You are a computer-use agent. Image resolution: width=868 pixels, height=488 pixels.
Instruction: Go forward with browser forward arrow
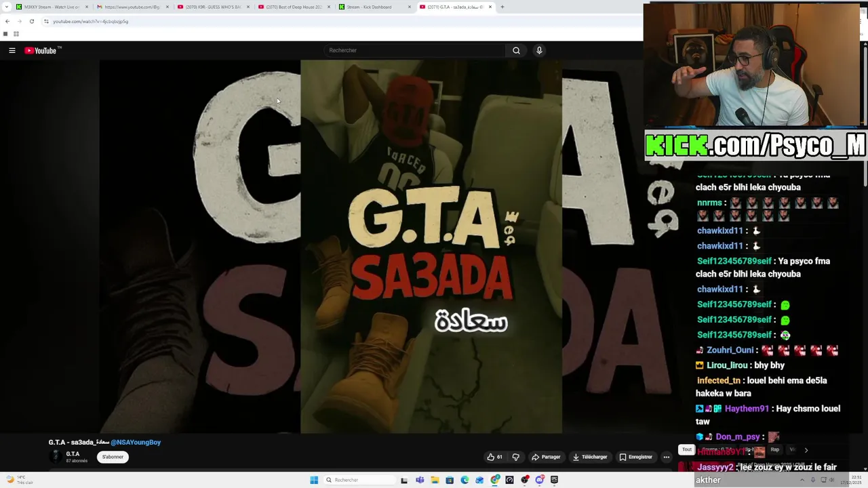[x=19, y=21]
